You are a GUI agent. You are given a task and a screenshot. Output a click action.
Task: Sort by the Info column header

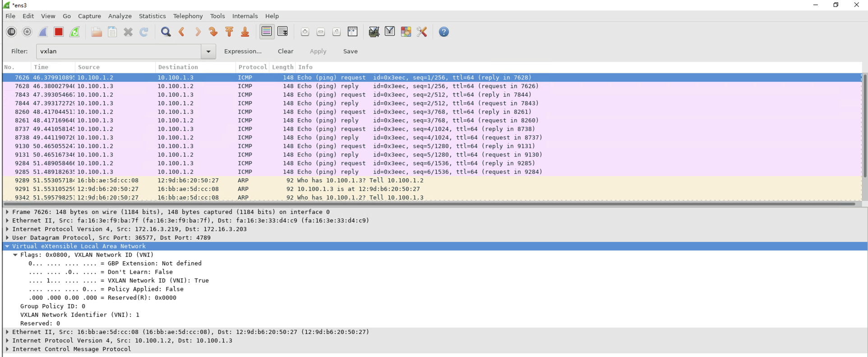pyautogui.click(x=578, y=67)
